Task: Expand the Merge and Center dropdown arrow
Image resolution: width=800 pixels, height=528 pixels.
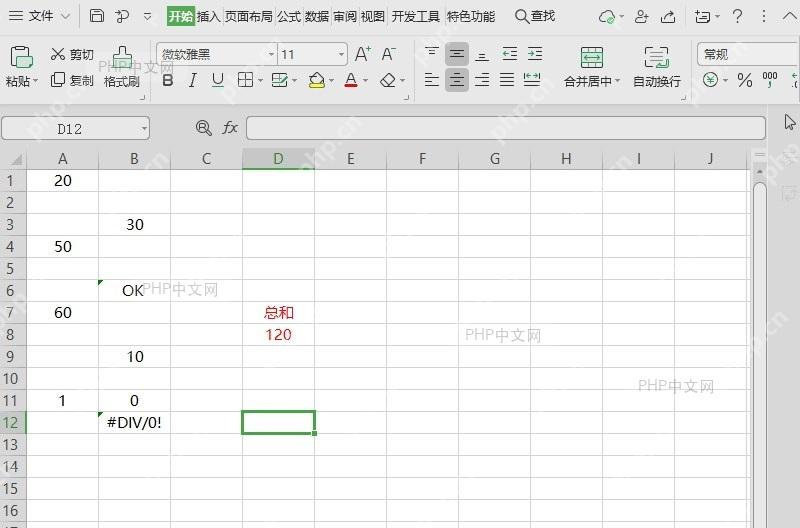Action: [617, 81]
